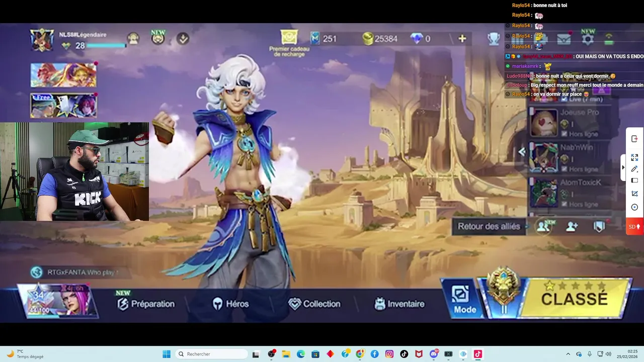Select the pencil annotate tool in mirror toolbar
Screen dimensions: 644x362
pyautogui.click(x=634, y=169)
